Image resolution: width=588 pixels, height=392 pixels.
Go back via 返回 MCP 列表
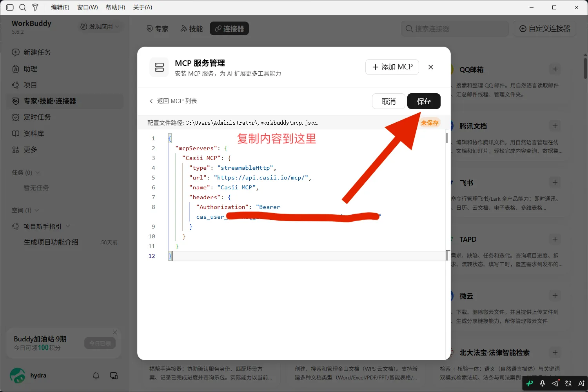(173, 101)
